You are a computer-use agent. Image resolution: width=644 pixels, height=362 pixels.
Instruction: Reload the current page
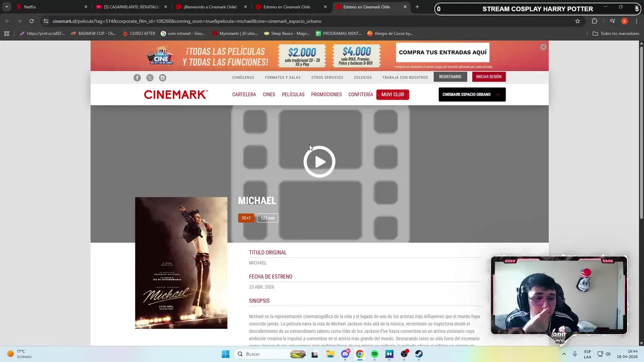31,21
